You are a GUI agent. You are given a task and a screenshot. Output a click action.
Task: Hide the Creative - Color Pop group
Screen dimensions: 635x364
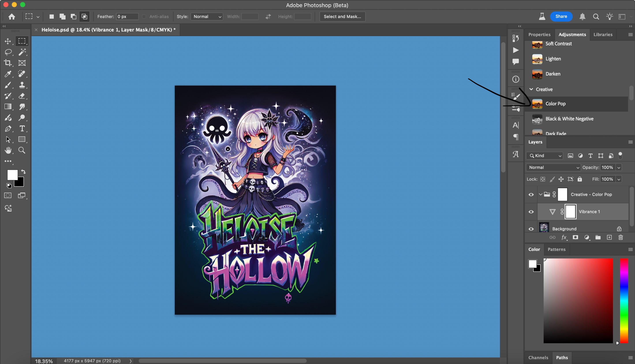pyautogui.click(x=531, y=195)
